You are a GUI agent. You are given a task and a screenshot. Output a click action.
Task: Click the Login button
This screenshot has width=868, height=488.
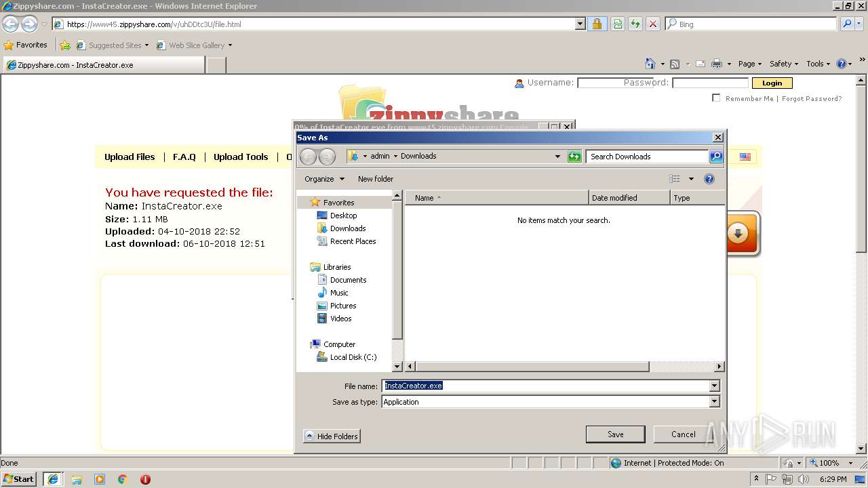(772, 83)
